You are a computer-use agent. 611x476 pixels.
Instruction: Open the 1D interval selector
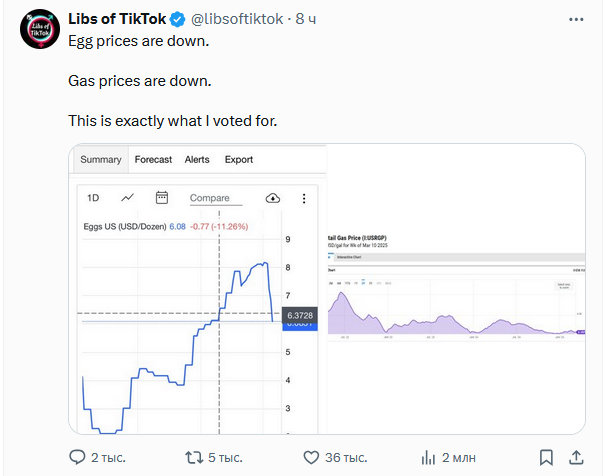93,198
